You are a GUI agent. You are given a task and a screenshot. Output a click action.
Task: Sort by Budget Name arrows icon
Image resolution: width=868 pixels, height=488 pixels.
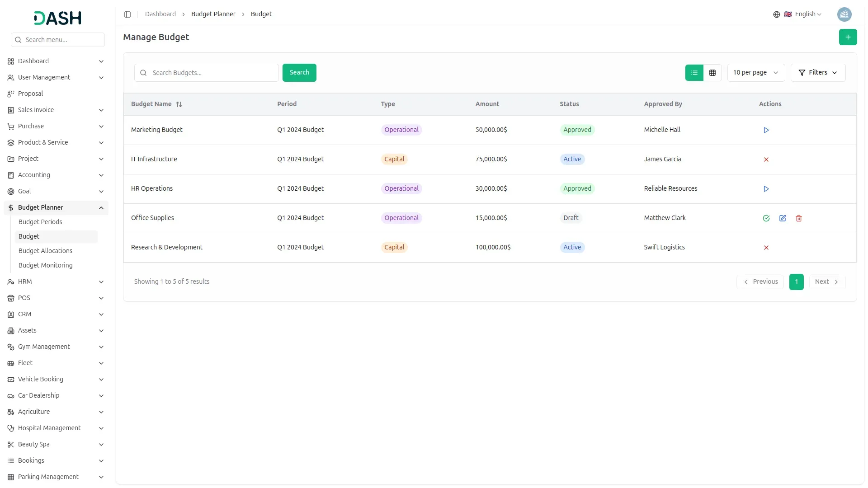click(179, 104)
